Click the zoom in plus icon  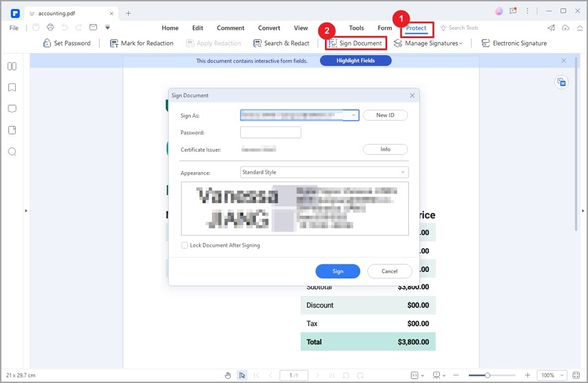pos(527,375)
